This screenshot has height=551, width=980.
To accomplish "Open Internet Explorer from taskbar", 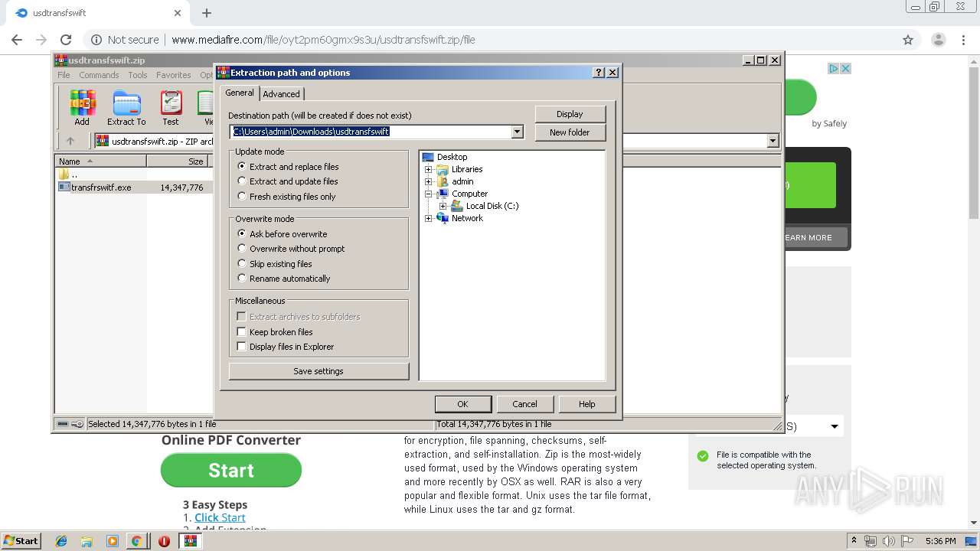I will point(61,541).
